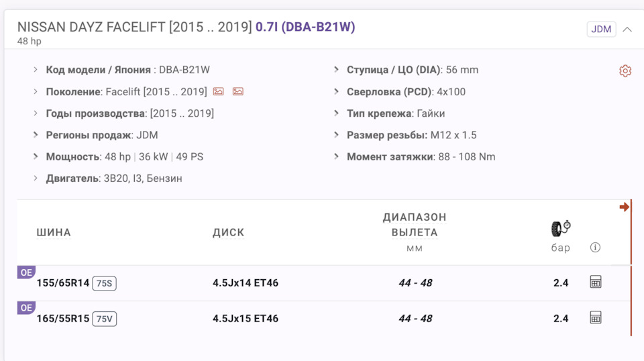Collapse the Nissan Dayz section chevron
Image resolution: width=644 pixels, height=361 pixels.
point(627,30)
